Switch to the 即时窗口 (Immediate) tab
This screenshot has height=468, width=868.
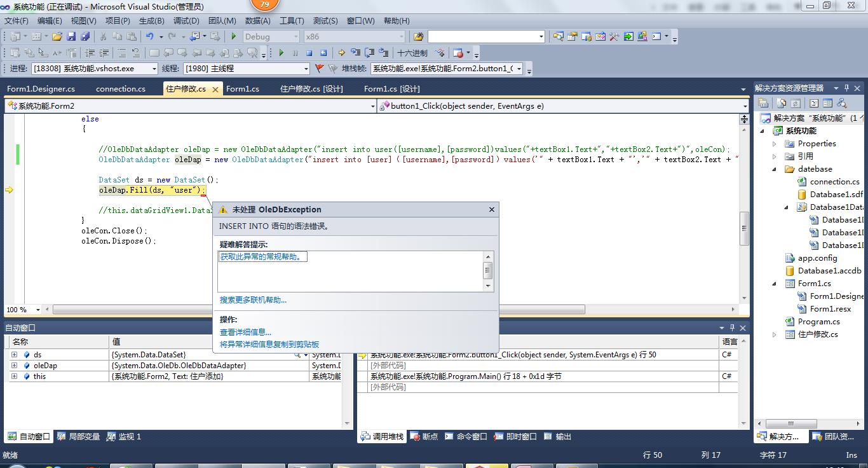click(x=515, y=437)
